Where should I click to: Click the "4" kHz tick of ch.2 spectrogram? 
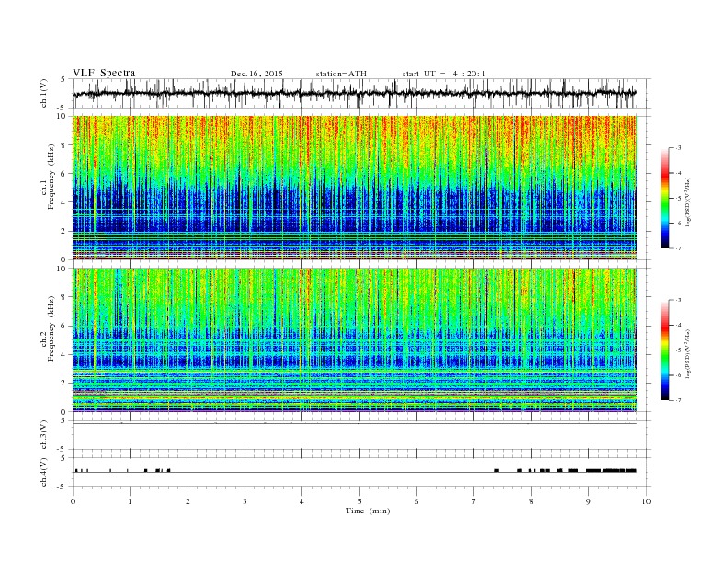point(64,354)
